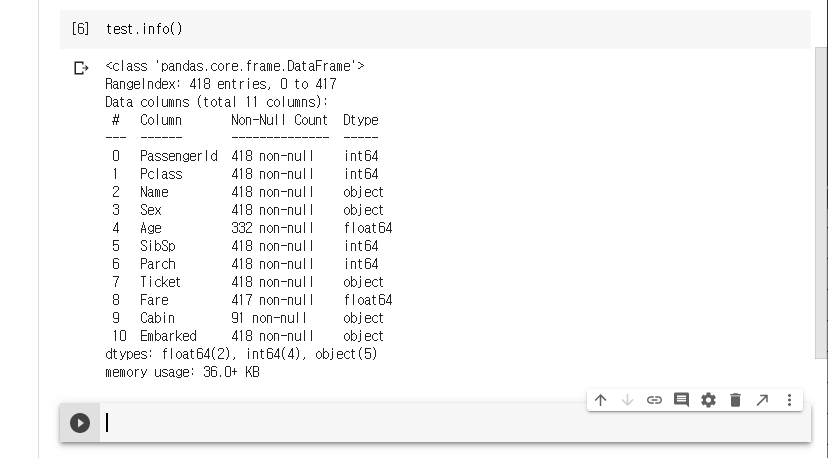Click the memory usage line in output

point(182,372)
